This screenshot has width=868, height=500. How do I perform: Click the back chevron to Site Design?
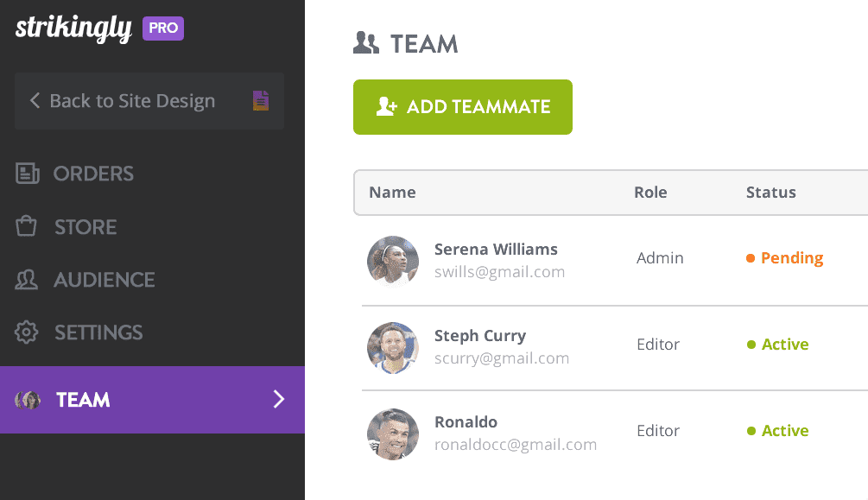[35, 101]
